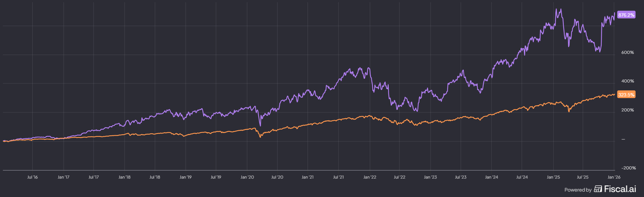
Task: Click the orange 323.5% value badge
Action: tap(626, 95)
